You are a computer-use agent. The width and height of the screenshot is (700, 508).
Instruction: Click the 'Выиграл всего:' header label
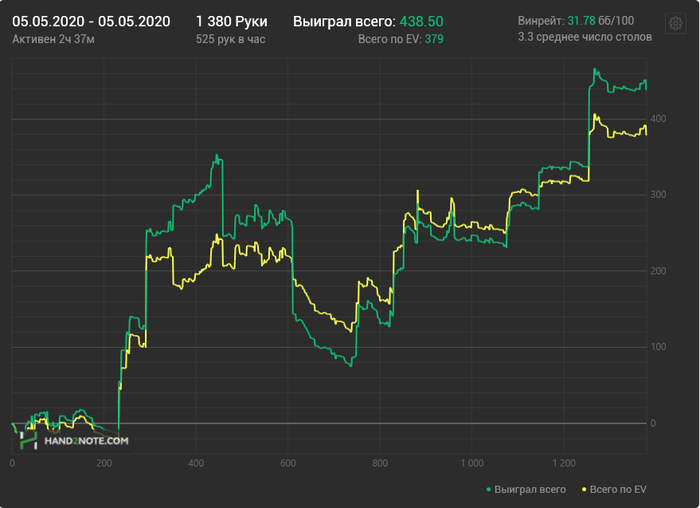[x=344, y=21]
